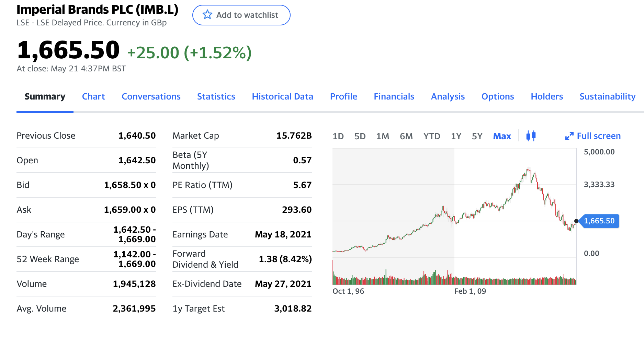View the Holders tab
Viewport: 644px width, 338px height.
pyautogui.click(x=547, y=97)
